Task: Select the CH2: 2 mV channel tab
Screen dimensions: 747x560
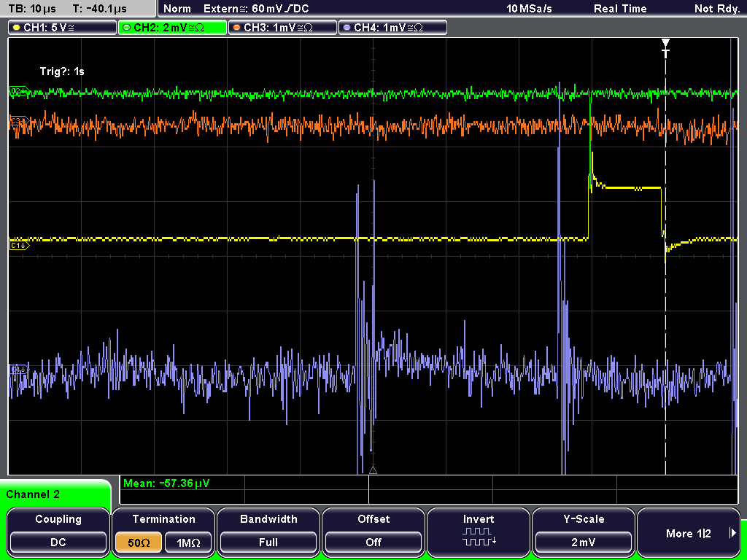Action: tap(172, 28)
